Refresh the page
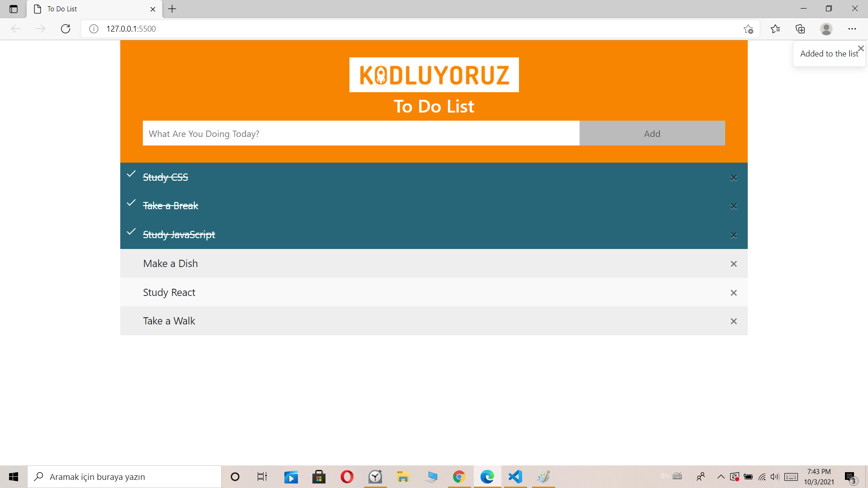The image size is (868, 488). coord(66,29)
